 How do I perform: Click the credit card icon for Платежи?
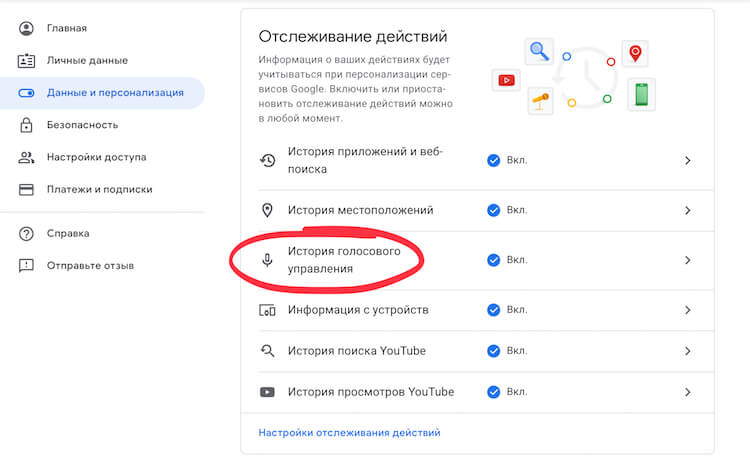coord(27,189)
